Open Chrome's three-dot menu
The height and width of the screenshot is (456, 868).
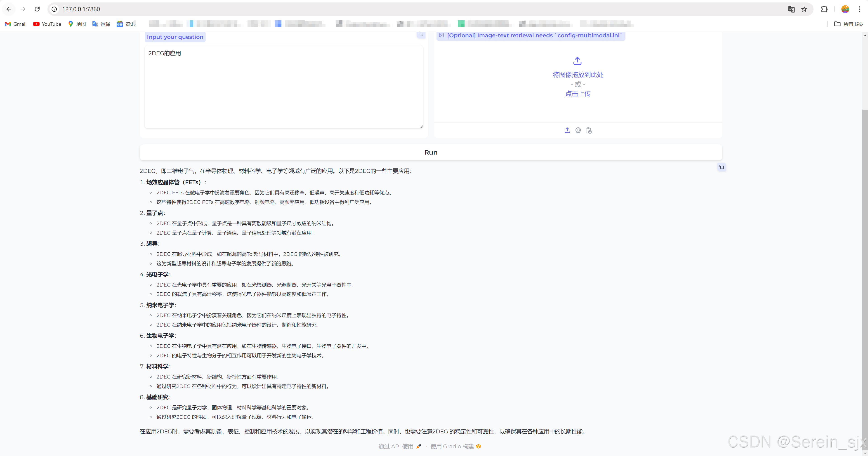click(859, 9)
